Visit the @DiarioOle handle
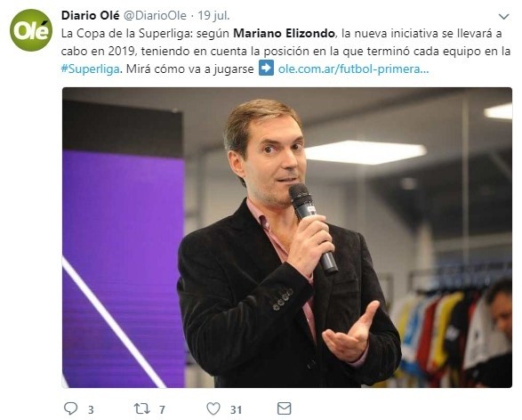The image size is (522, 420). [x=155, y=15]
